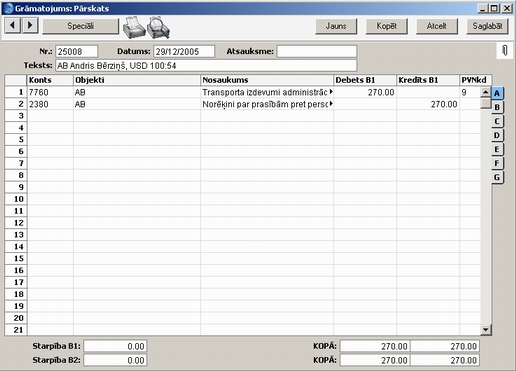Save the record with Saglabāt
Viewport: 516px width, 371px height.
pyautogui.click(x=487, y=26)
